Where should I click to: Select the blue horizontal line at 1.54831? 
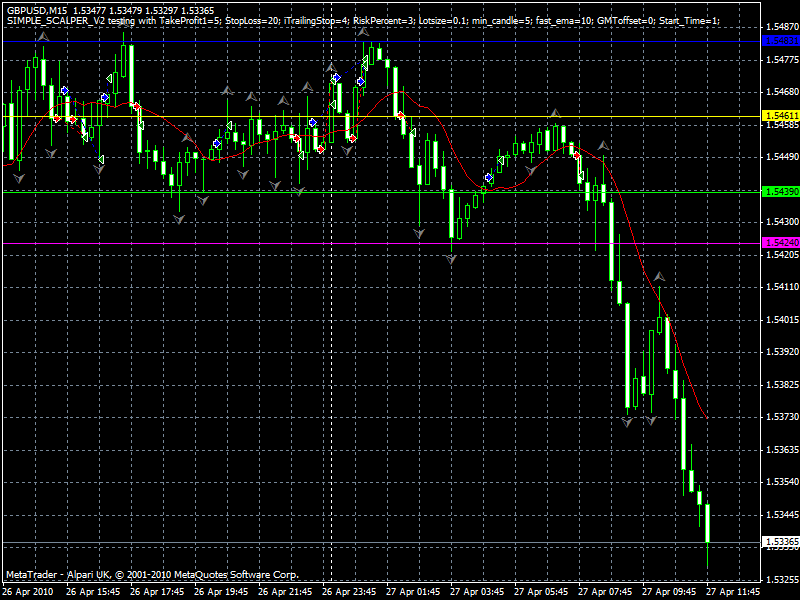pos(382,41)
